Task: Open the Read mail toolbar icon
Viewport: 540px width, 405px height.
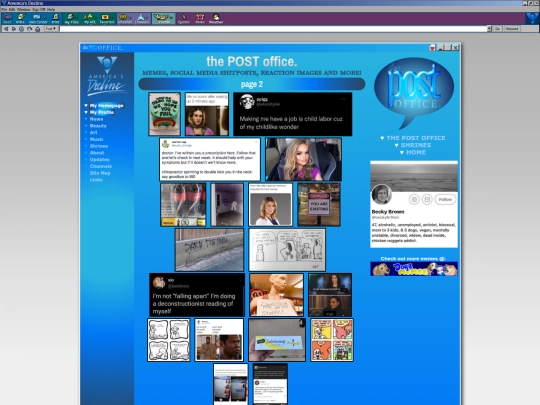Action: point(8,19)
